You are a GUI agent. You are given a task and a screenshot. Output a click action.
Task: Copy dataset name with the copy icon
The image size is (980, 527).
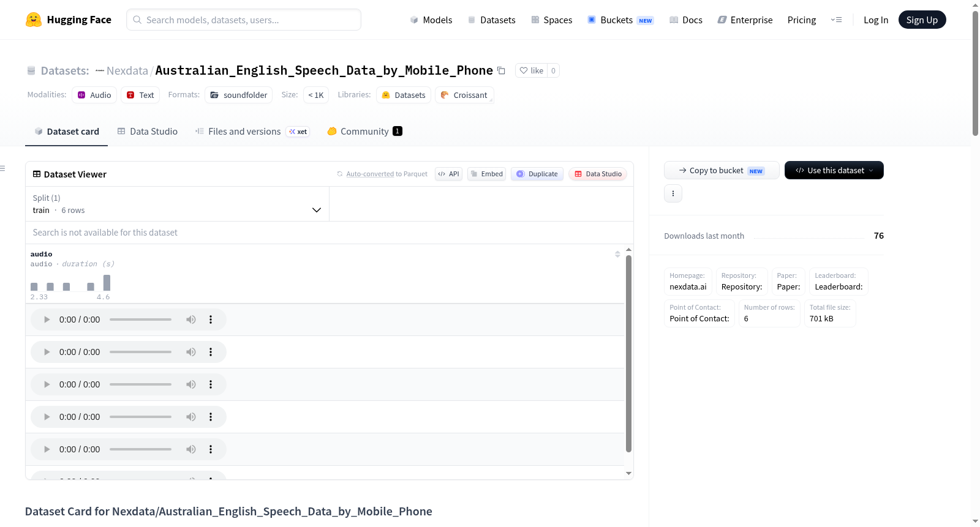pyautogui.click(x=501, y=70)
